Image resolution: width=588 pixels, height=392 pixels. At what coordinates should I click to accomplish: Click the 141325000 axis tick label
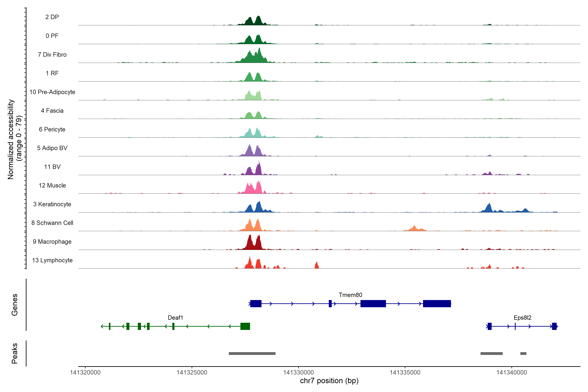tap(192, 373)
